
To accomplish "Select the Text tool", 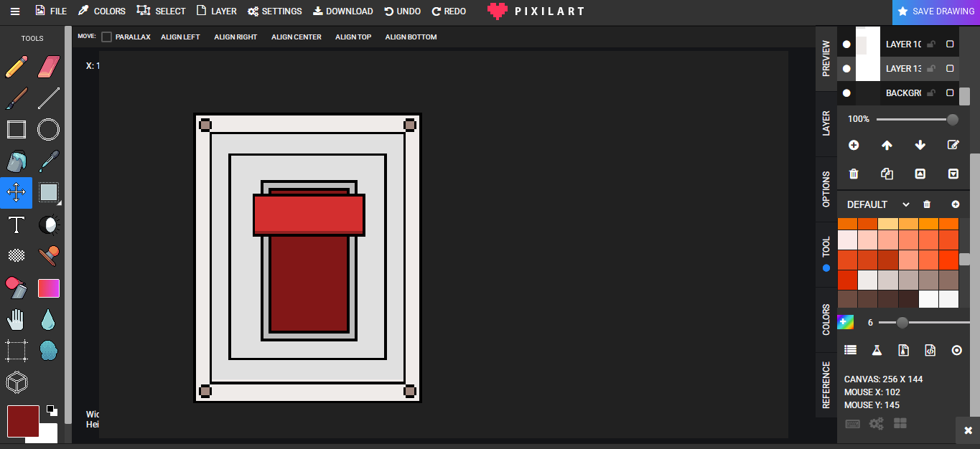I will pos(17,225).
